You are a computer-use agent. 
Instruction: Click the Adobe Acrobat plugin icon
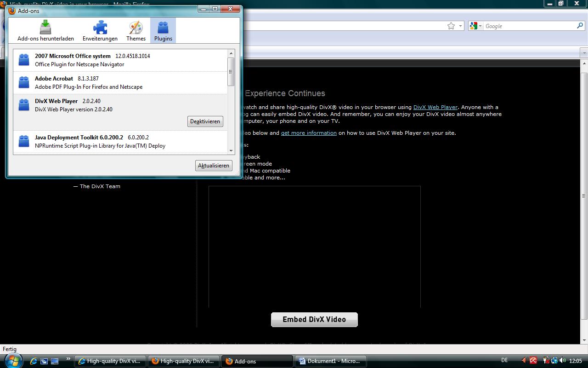24,82
